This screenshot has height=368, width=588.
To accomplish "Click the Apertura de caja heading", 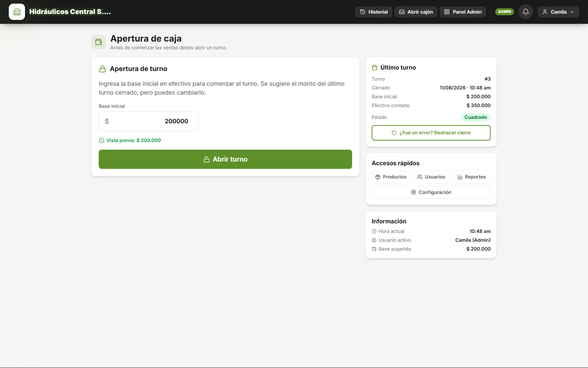I will (x=146, y=39).
